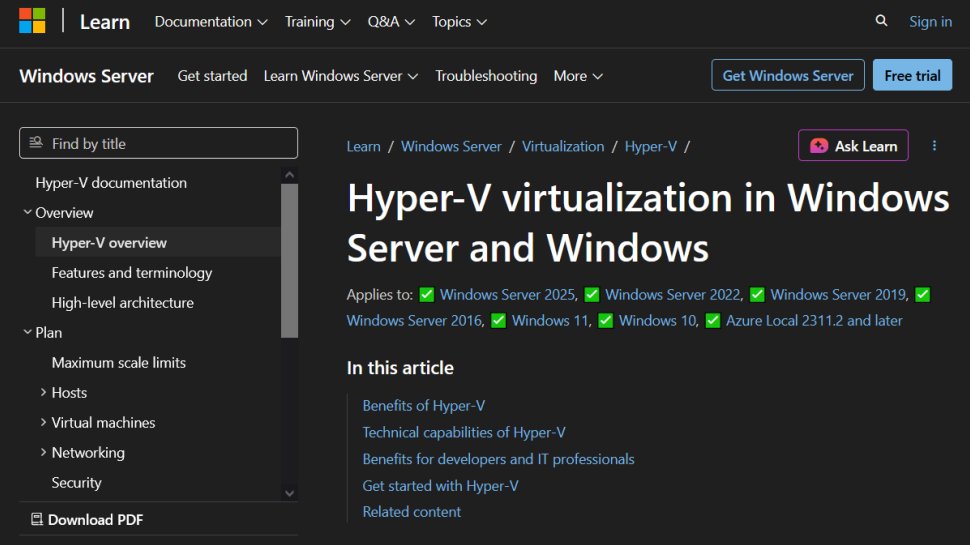This screenshot has height=545, width=970.
Task: Click Hyper-V breadcrumb link
Action: point(651,147)
